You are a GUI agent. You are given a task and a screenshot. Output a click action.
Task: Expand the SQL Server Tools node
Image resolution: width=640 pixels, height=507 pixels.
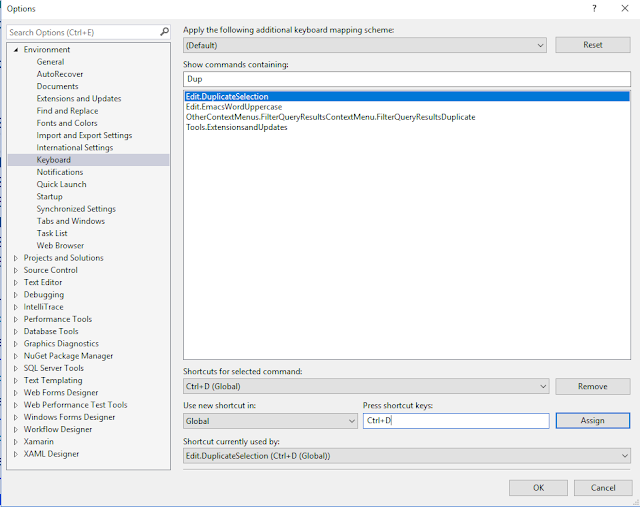[16, 368]
